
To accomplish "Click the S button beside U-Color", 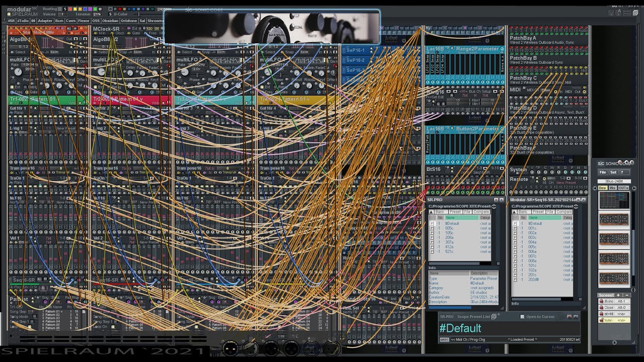I will coord(110,14).
